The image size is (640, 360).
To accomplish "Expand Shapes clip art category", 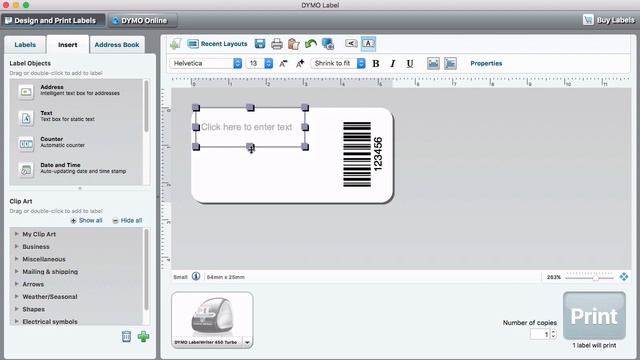I will pyautogui.click(x=17, y=309).
